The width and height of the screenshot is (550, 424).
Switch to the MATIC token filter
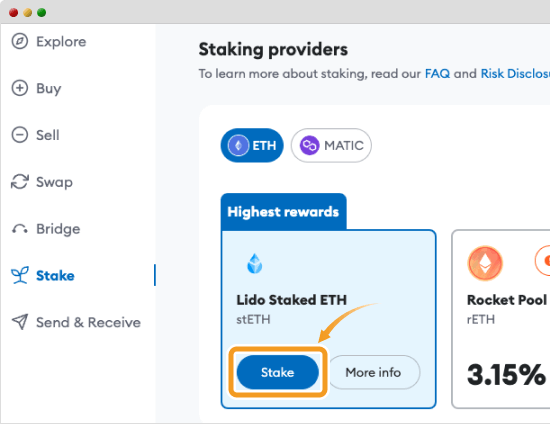(x=331, y=145)
